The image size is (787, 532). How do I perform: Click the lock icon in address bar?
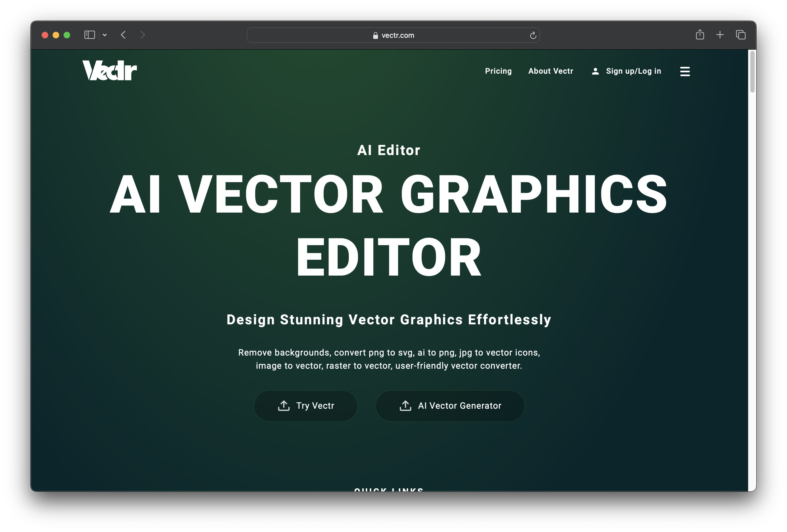click(375, 35)
